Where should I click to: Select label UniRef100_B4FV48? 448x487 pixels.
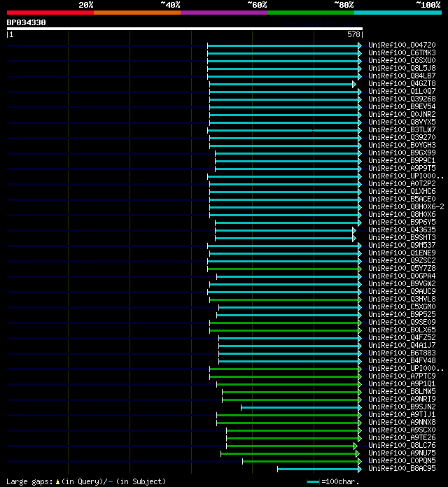402,360
